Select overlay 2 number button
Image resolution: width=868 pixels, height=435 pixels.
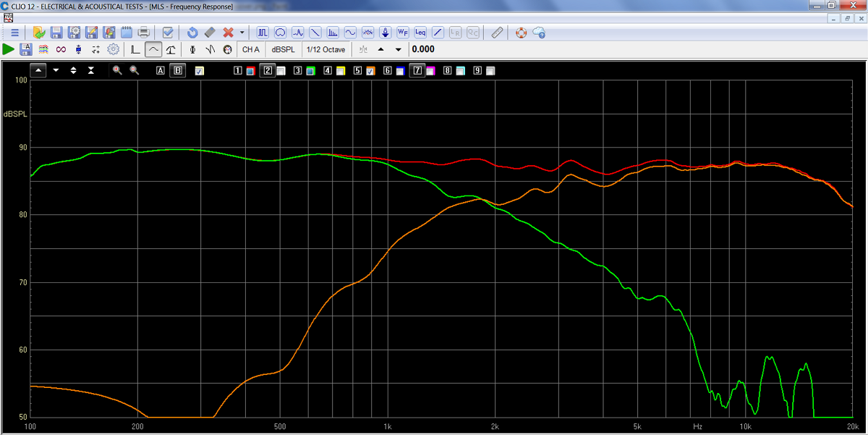pyautogui.click(x=268, y=71)
